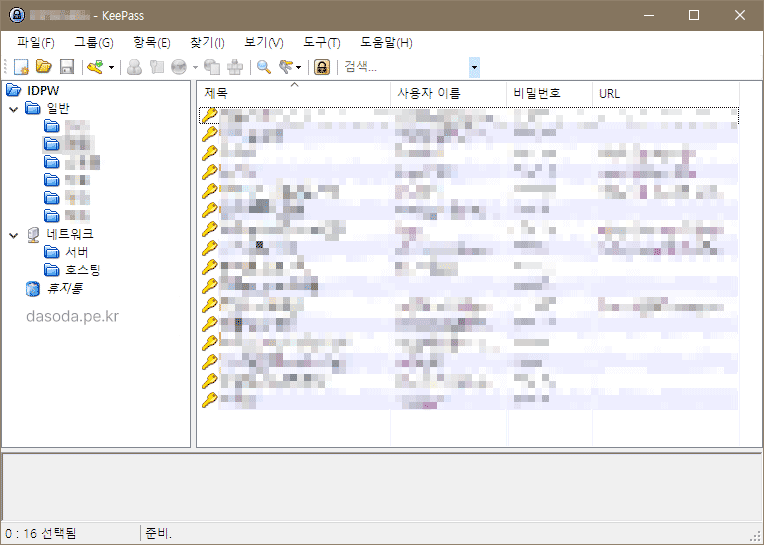
Task: Open the 보기(V) menu
Action: pyautogui.click(x=264, y=42)
